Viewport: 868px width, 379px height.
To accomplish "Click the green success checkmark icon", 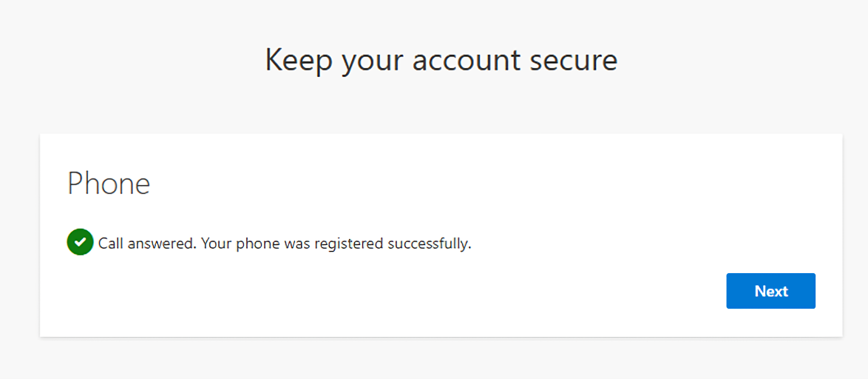I will (x=81, y=242).
